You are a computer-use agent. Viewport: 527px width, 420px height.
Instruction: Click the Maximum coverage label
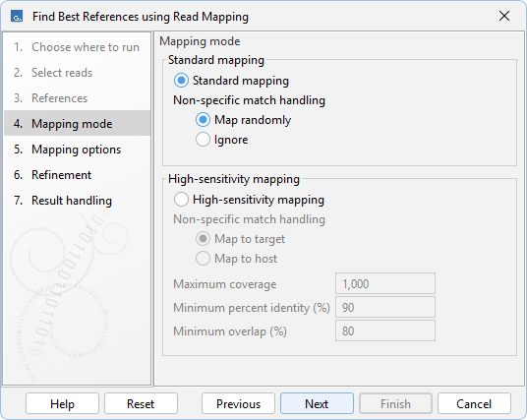coord(225,284)
